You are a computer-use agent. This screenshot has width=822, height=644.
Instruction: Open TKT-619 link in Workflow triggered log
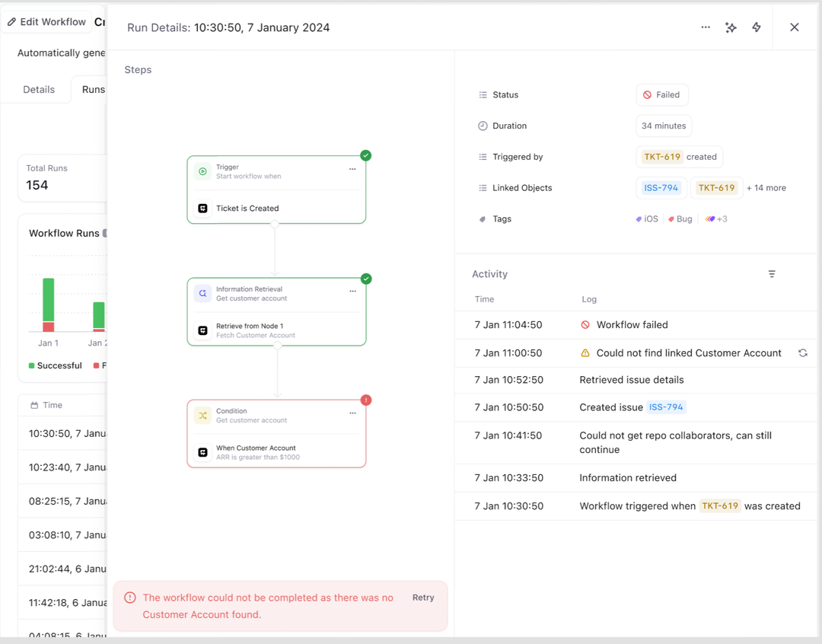(x=720, y=506)
